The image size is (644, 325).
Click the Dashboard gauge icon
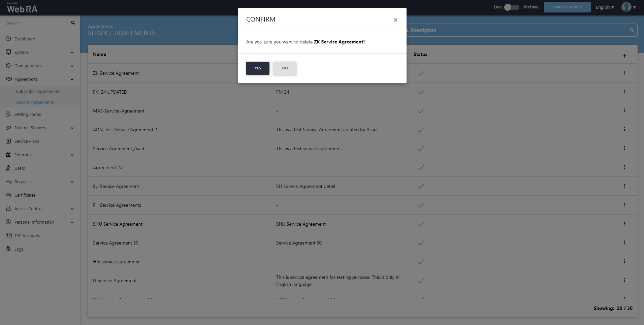pos(8,39)
